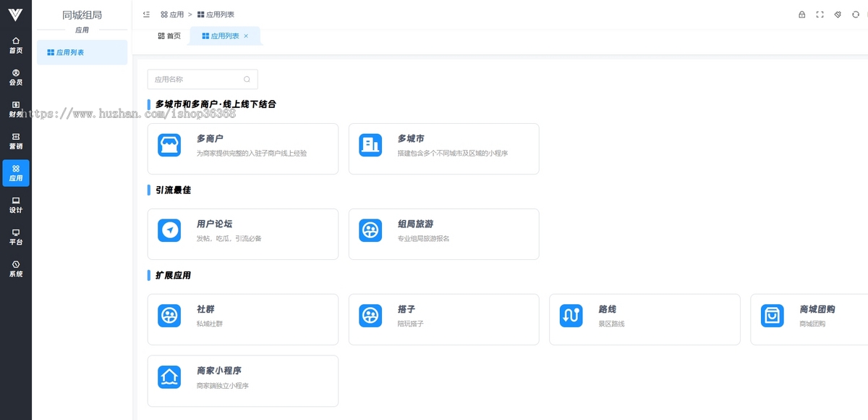Click the 应用 breadcrumb

click(172, 14)
